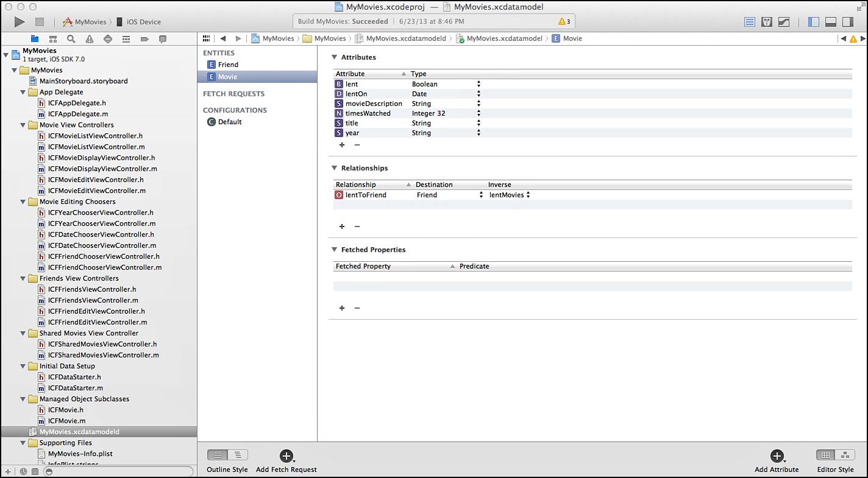Show only recently edited files filter
The image size is (868, 478).
(23, 471)
